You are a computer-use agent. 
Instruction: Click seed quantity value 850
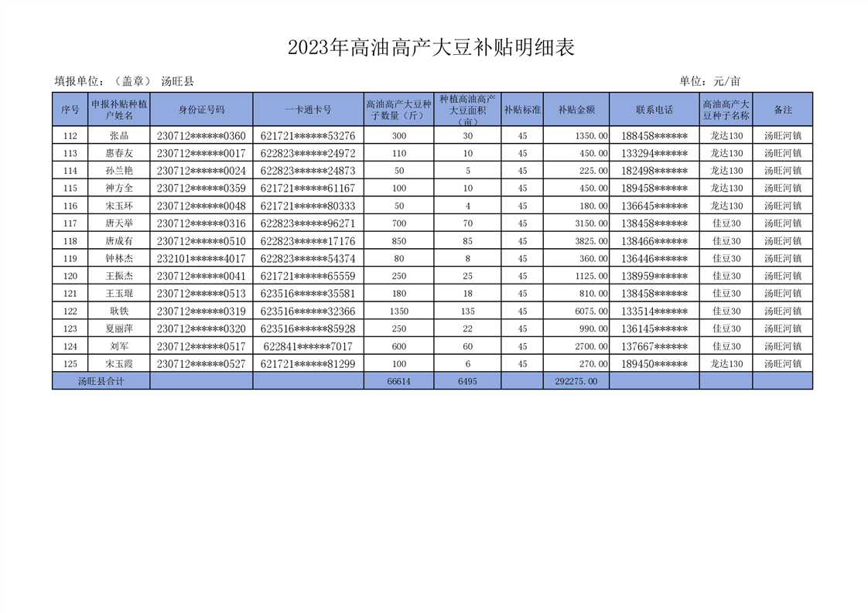[x=399, y=241]
